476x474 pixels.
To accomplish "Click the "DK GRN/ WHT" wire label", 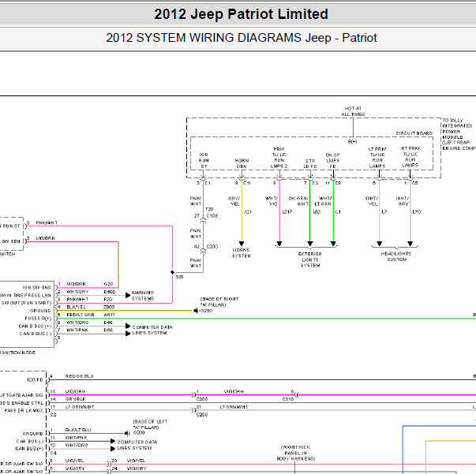I will (x=298, y=201).
